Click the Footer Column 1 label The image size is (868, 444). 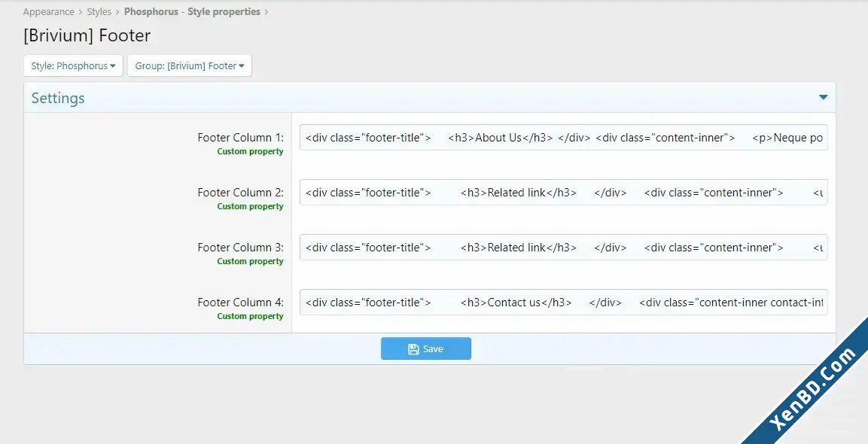pos(240,137)
